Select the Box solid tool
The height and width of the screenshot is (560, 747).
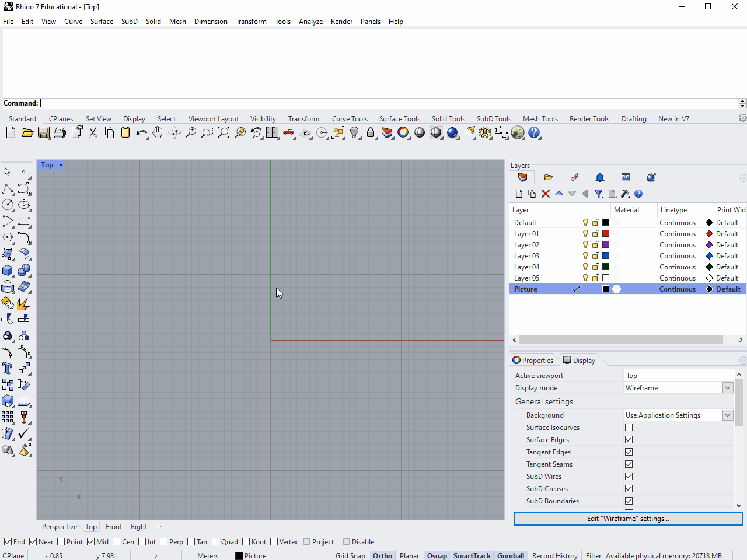8,270
